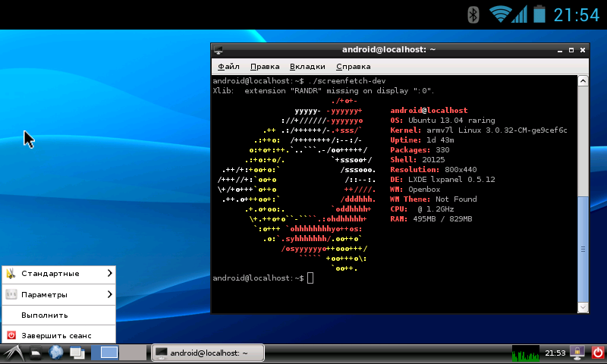Expand the Параметры submenu
Viewport: 607px width, 364px height.
click(59, 295)
